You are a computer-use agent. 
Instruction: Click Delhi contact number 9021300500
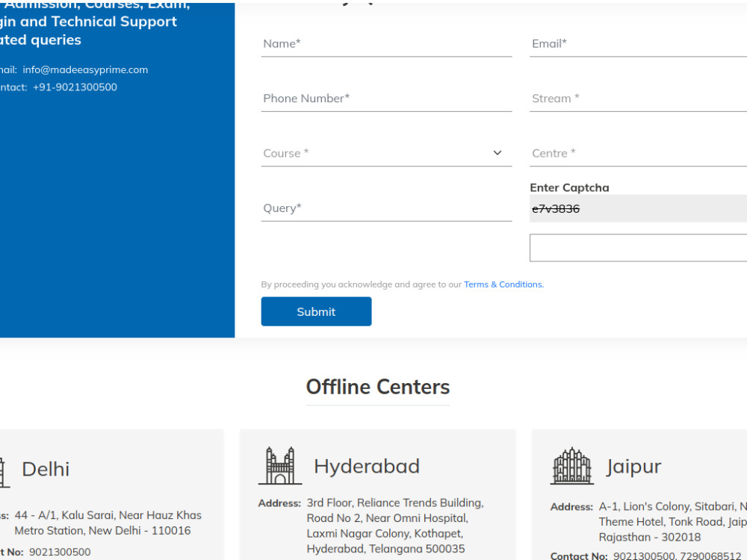click(x=60, y=552)
